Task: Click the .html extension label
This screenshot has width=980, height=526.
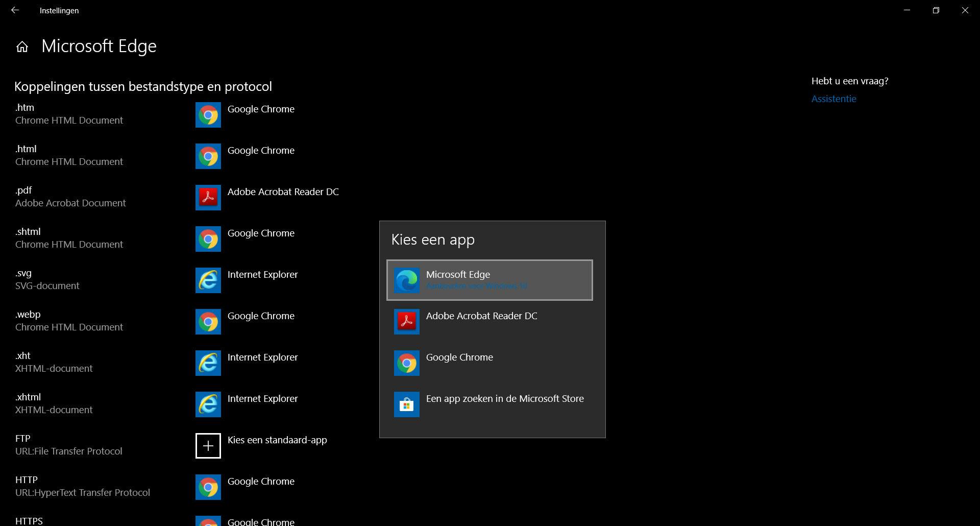Action: 26,149
